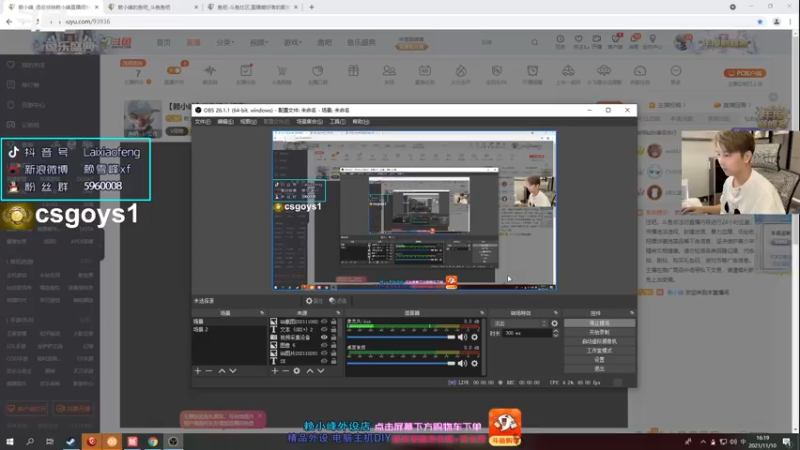Image resolution: width=800 pixels, height=450 pixels.
Task: Open Douyu 创作中心 icon
Action: (653, 41)
